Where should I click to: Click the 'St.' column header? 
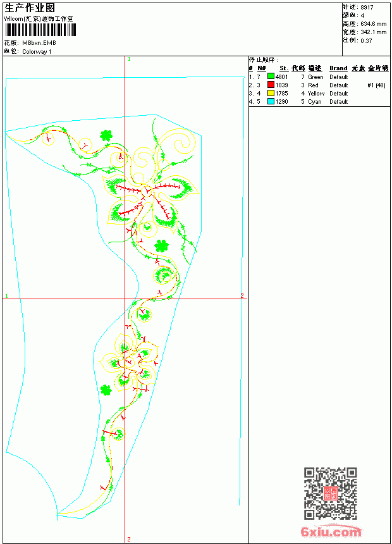point(284,68)
